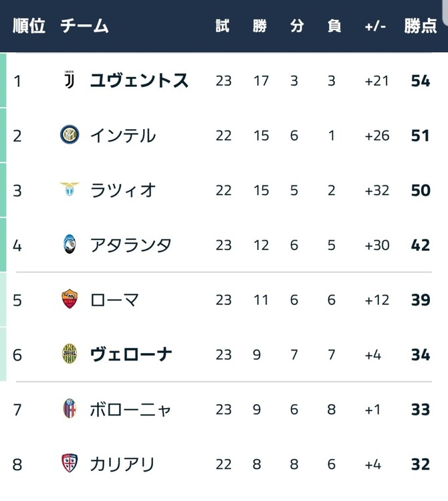This screenshot has width=448, height=501.
Task: Click Juventus's 54 points value
Action: pos(421,80)
